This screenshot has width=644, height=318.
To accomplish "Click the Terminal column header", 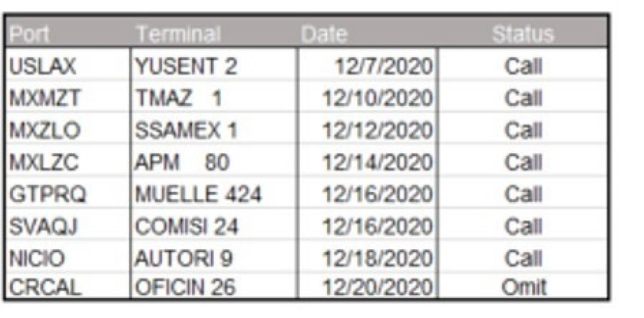I will (178, 35).
